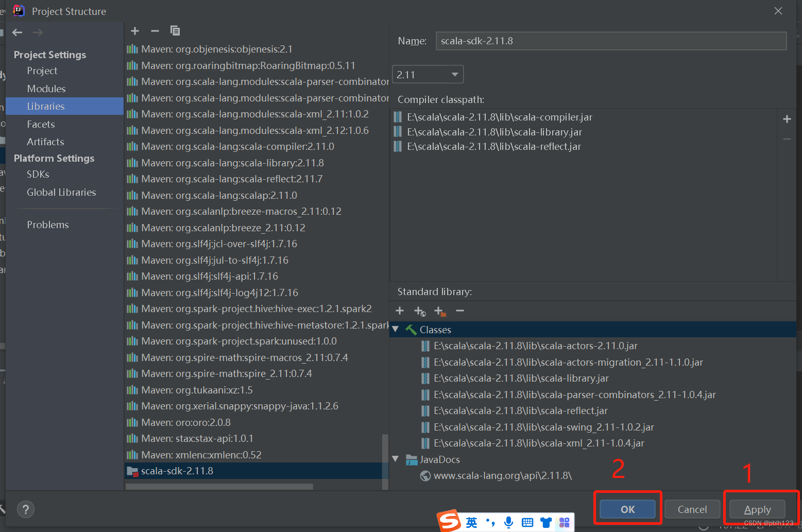Collapse the Classes tree node
Viewport: 802px width, 532px height.
click(396, 329)
